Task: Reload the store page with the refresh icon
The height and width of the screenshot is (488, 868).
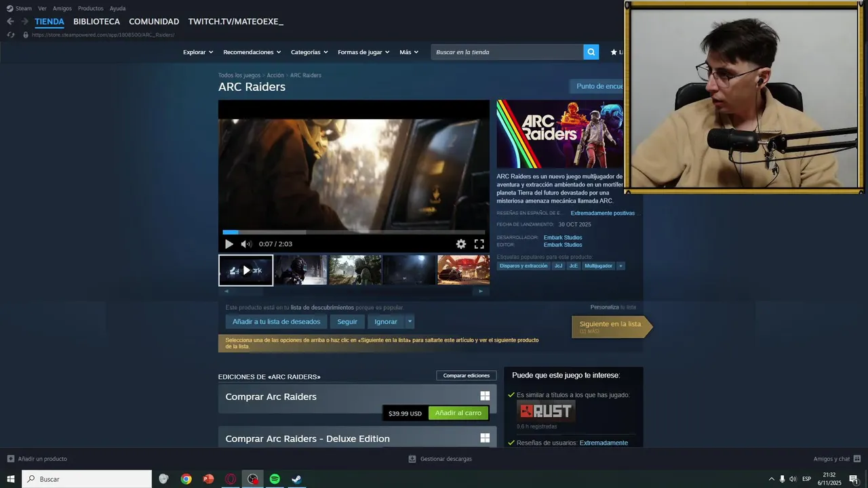Action: tap(11, 35)
